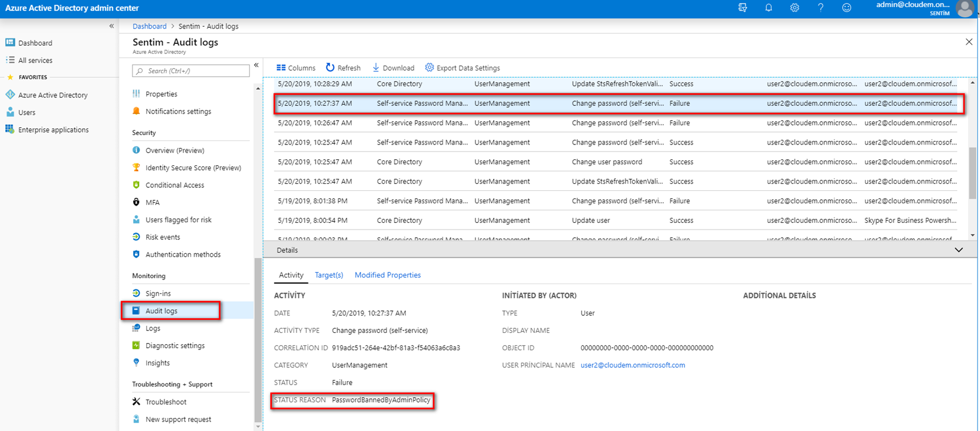Screen dimensions: 980x431
Task: Select the Change user password row
Action: (616, 162)
